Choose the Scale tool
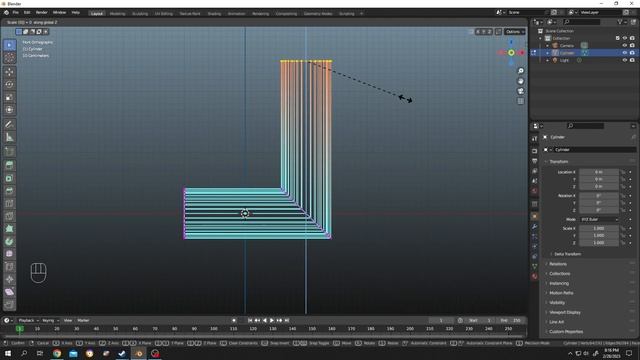Screen dimensions: 640x360 9,97
